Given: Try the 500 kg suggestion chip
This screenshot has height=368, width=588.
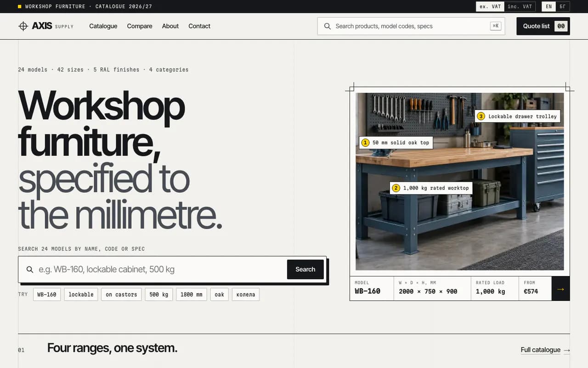Looking at the screenshot, I should [159, 294].
